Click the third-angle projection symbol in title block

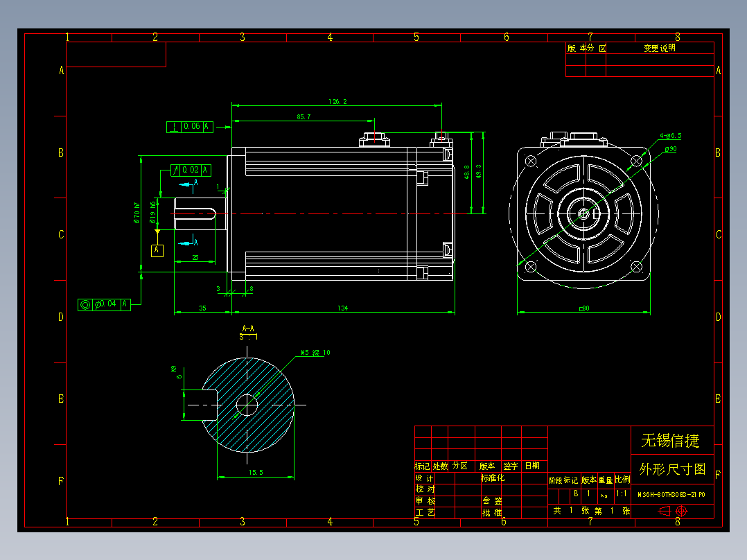665,511
